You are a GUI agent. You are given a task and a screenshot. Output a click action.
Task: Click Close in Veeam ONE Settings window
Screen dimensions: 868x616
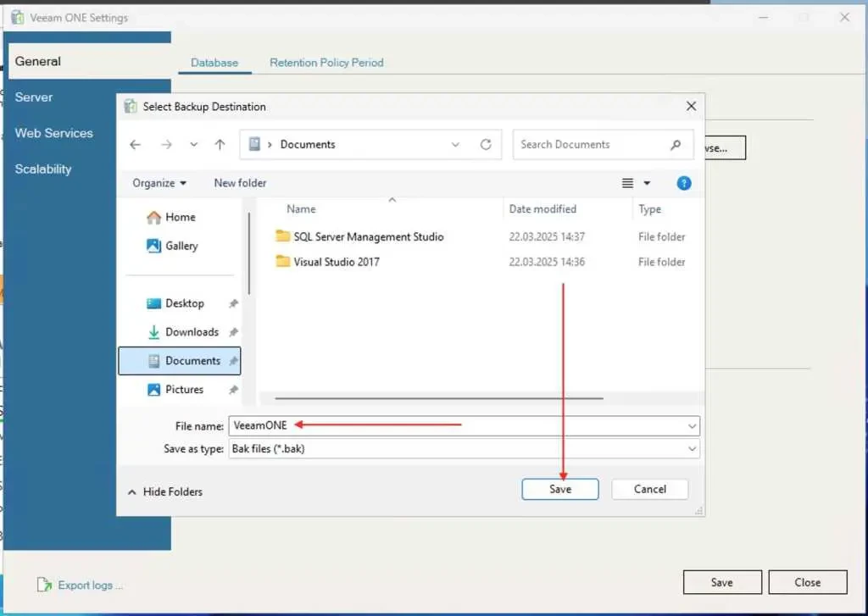[x=808, y=582]
